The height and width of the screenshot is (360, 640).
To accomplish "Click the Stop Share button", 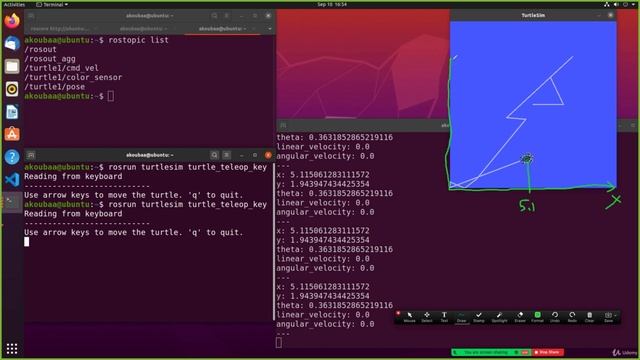I will (x=547, y=352).
